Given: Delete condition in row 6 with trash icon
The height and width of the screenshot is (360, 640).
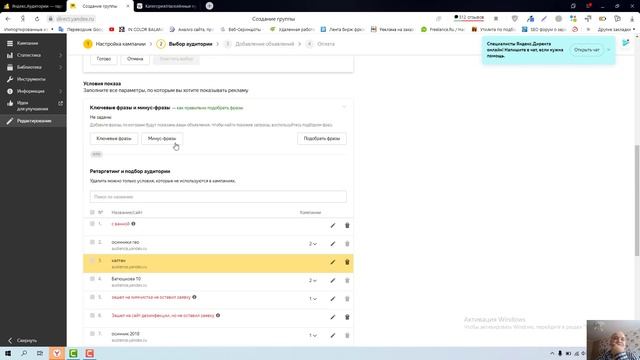Looking at the screenshot, I should [x=347, y=317].
